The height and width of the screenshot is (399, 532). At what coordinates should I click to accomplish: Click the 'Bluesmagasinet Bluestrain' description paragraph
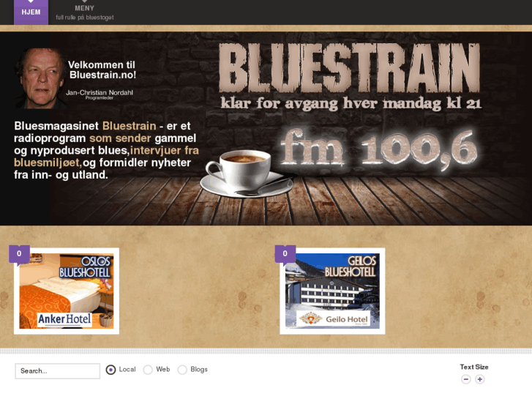[106, 150]
